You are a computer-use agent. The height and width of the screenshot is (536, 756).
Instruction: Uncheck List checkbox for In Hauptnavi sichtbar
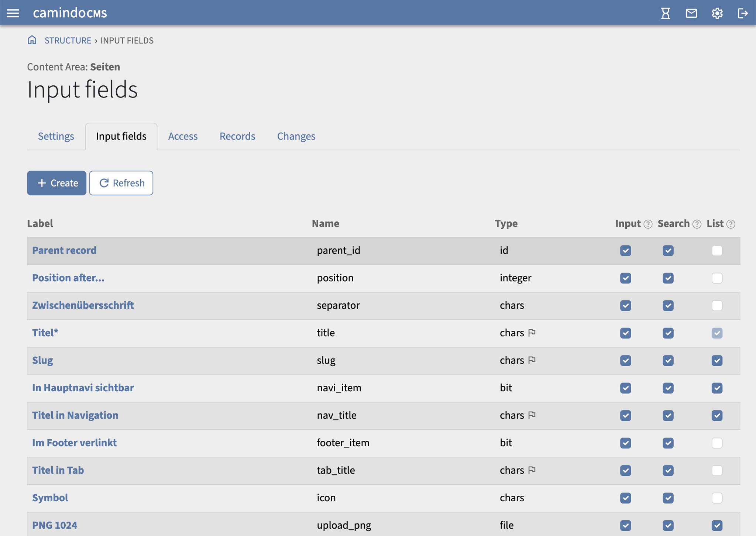[x=717, y=388]
